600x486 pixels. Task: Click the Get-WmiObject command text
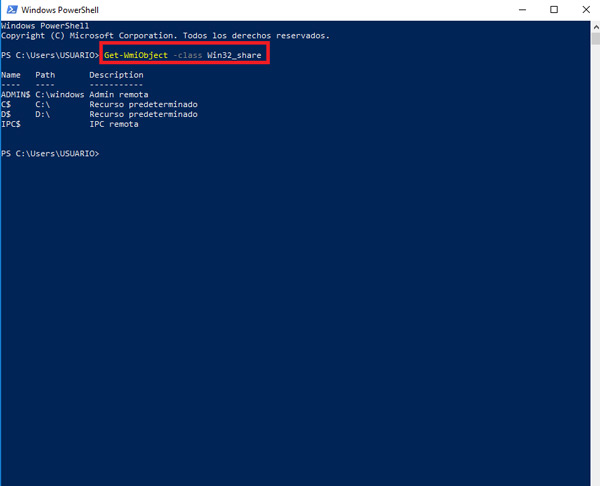tap(136, 55)
